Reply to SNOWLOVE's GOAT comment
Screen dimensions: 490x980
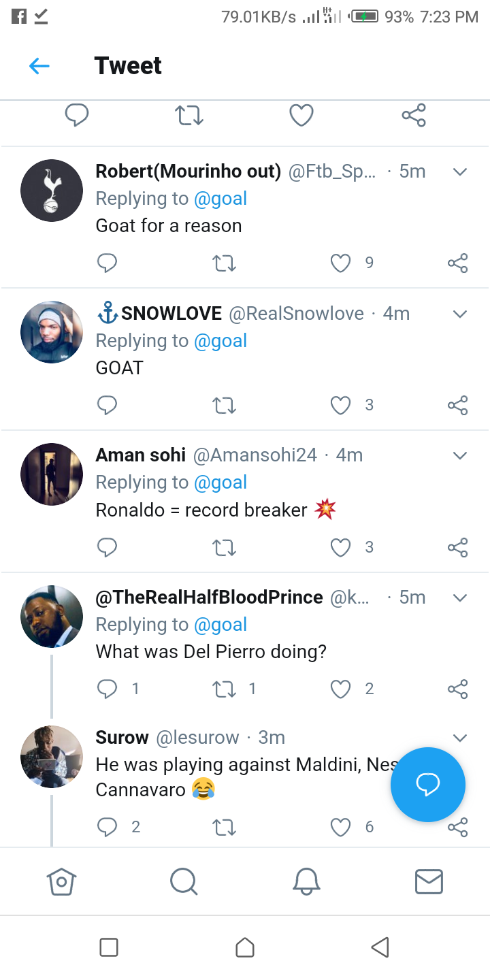click(x=107, y=406)
